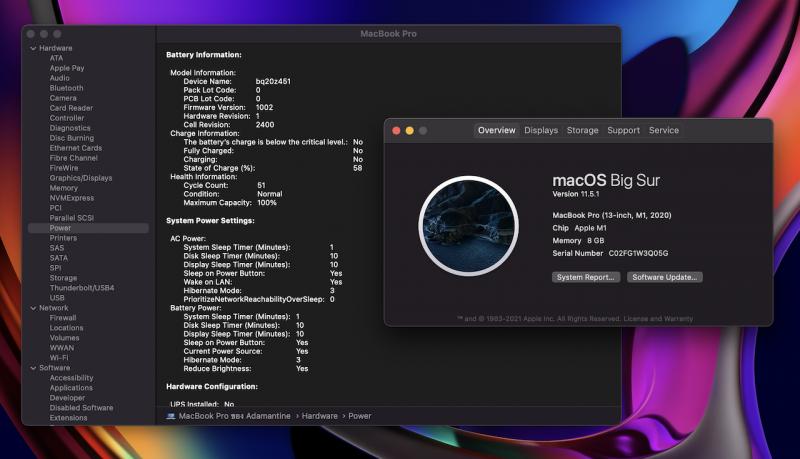Screen dimensions: 800x459
Task: Minimize About This Mac with yellow button
Action: pos(409,131)
